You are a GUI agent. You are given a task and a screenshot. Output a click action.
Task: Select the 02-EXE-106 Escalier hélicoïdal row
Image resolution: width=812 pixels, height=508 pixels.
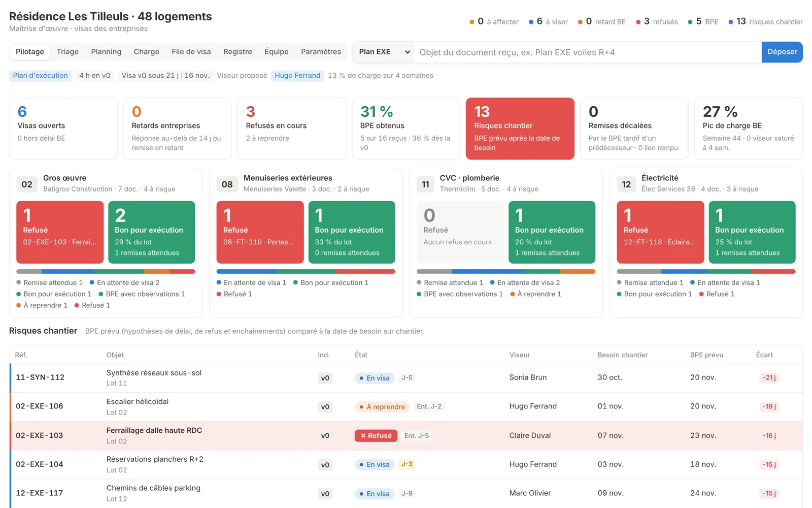tap(406, 407)
